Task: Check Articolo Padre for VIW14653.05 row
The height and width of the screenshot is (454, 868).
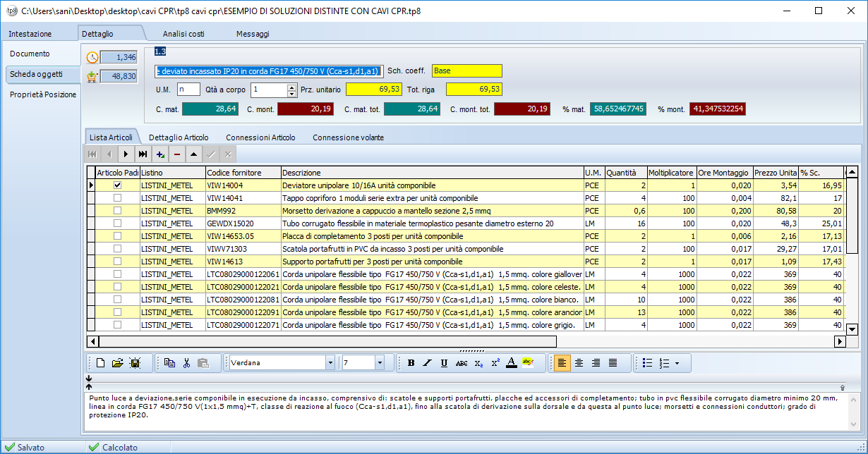Action: point(117,236)
